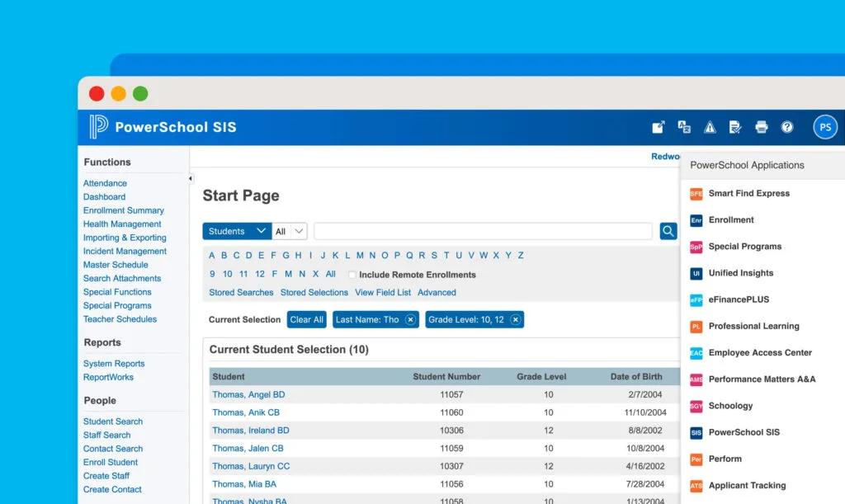Click the Clear All button
Image resolution: width=845 pixels, height=504 pixels.
[307, 320]
